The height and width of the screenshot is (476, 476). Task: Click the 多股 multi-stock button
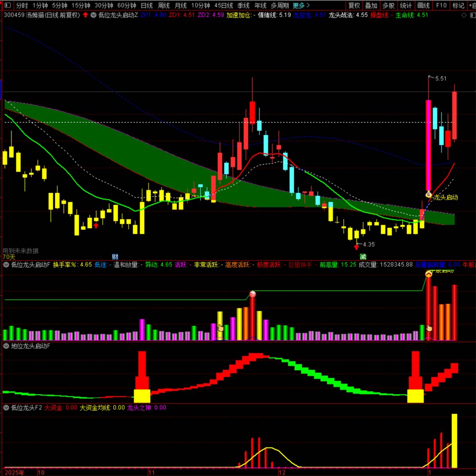[388, 5]
